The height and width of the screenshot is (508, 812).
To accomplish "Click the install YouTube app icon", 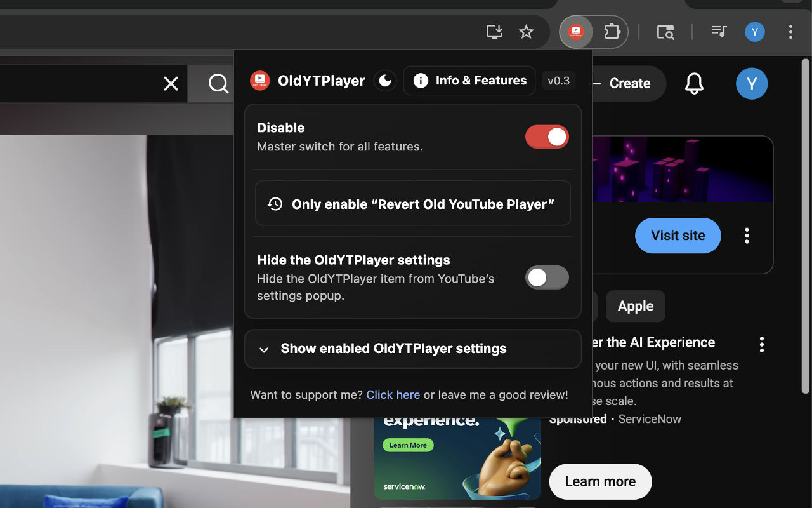I will click(494, 31).
